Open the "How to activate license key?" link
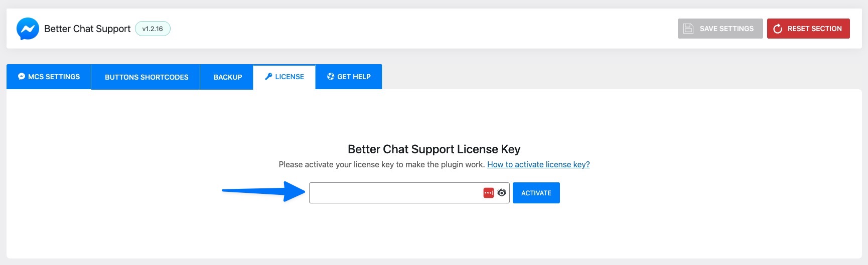Viewport: 868px width, 265px height. (538, 164)
